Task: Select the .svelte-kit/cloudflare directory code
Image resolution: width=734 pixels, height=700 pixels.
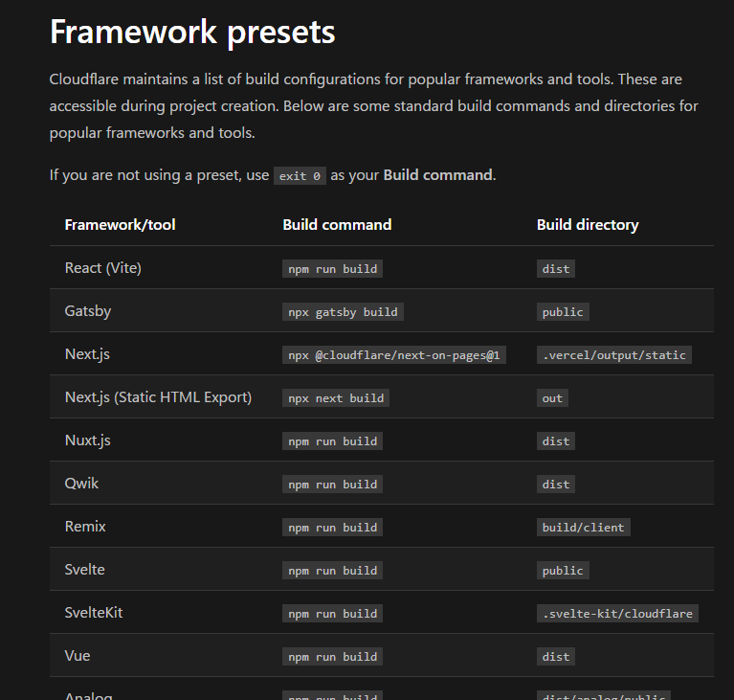Action: tap(617, 614)
